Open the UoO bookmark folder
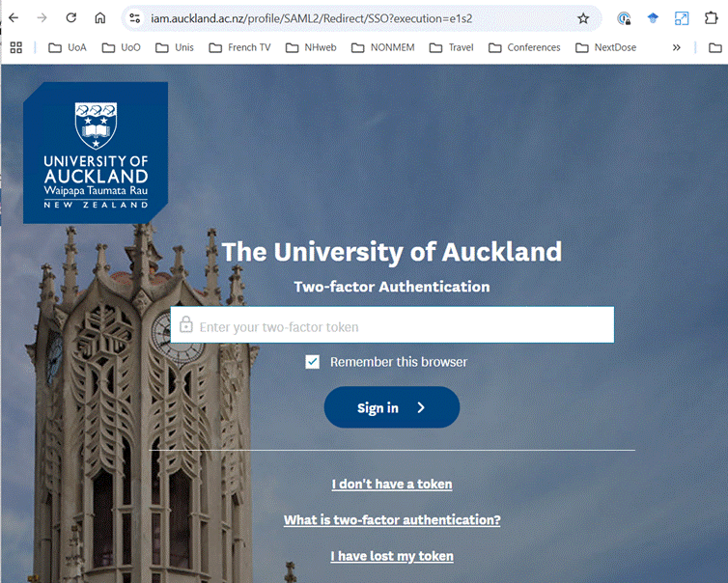728x583 pixels. pos(122,47)
